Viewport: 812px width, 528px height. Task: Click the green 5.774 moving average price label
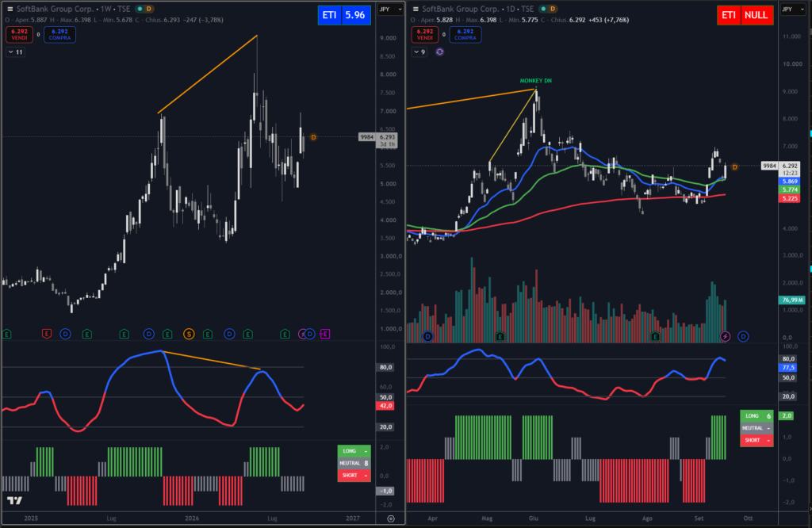790,190
